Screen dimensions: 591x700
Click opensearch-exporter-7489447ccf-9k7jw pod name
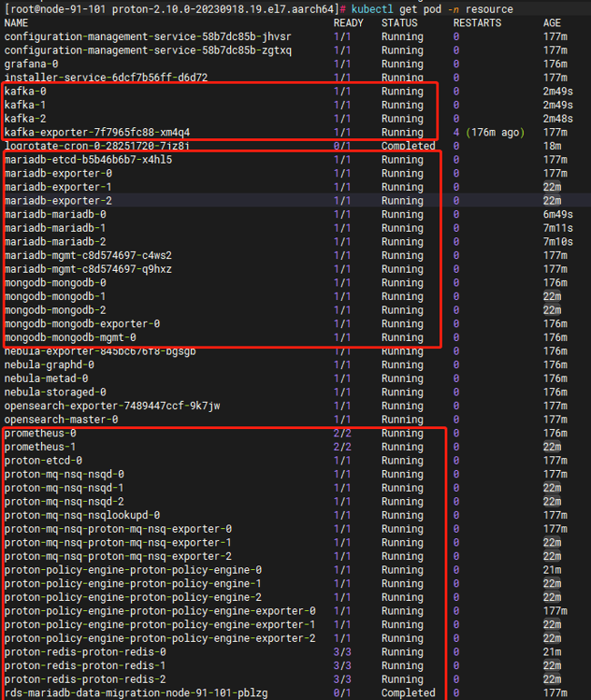tap(113, 405)
